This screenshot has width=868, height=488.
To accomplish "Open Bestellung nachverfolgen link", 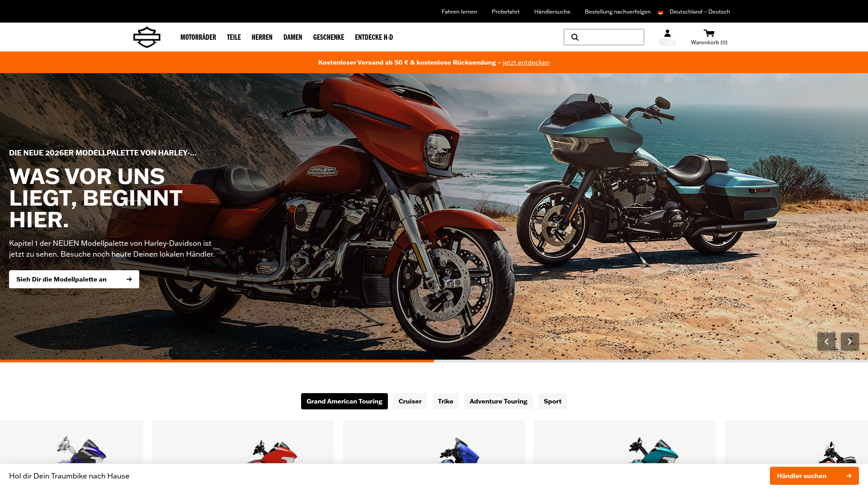I will (618, 12).
